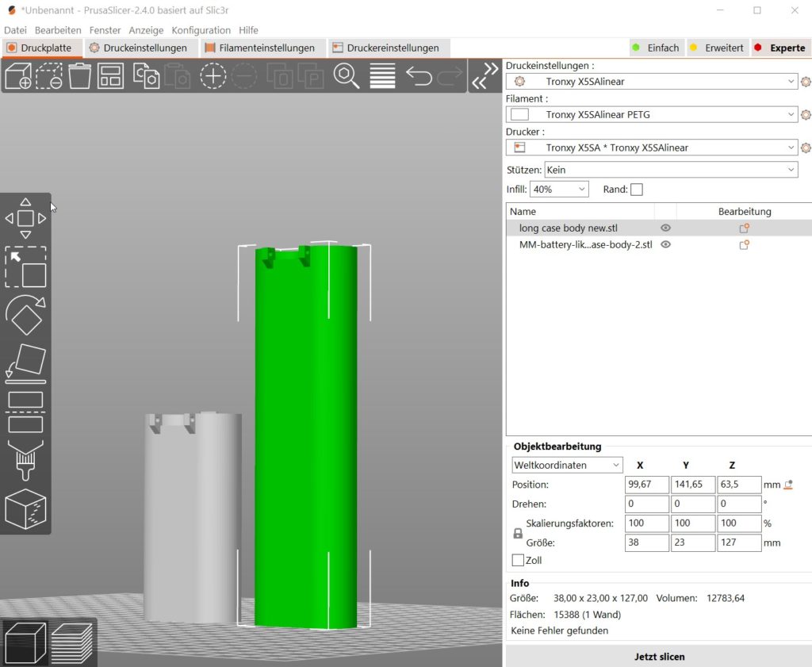Image resolution: width=812 pixels, height=667 pixels.
Task: Open the Stützen dropdown
Action: pyautogui.click(x=671, y=170)
